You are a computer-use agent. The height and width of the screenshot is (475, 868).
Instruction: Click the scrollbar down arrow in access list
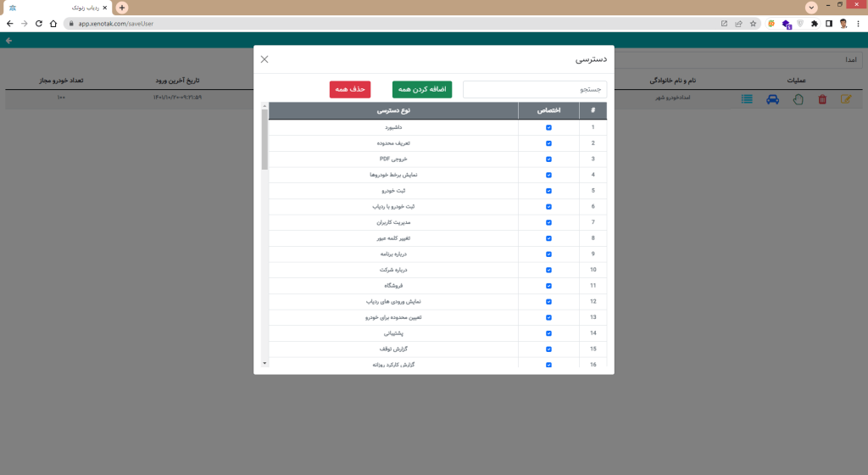264,362
